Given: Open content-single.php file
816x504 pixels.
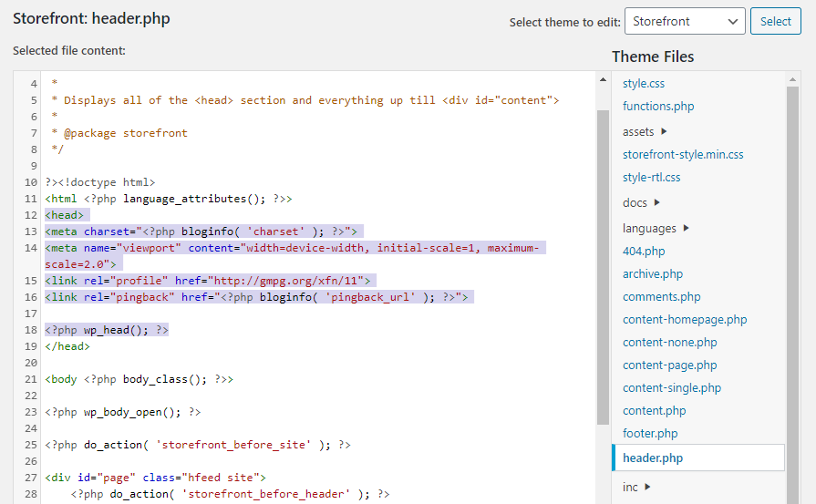Looking at the screenshot, I should (672, 388).
